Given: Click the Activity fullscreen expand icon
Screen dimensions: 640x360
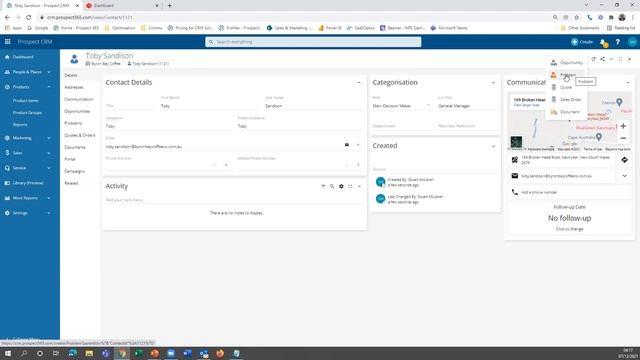Looking at the screenshot, I should point(350,187).
